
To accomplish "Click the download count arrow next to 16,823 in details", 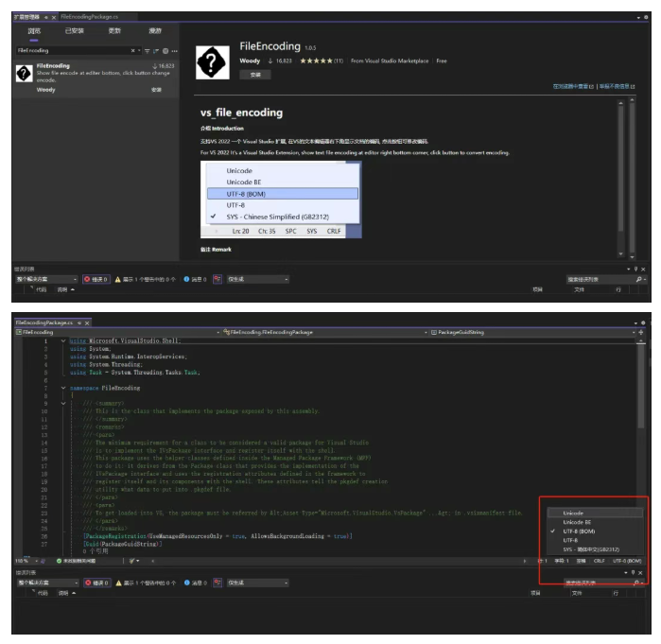I will [x=270, y=61].
